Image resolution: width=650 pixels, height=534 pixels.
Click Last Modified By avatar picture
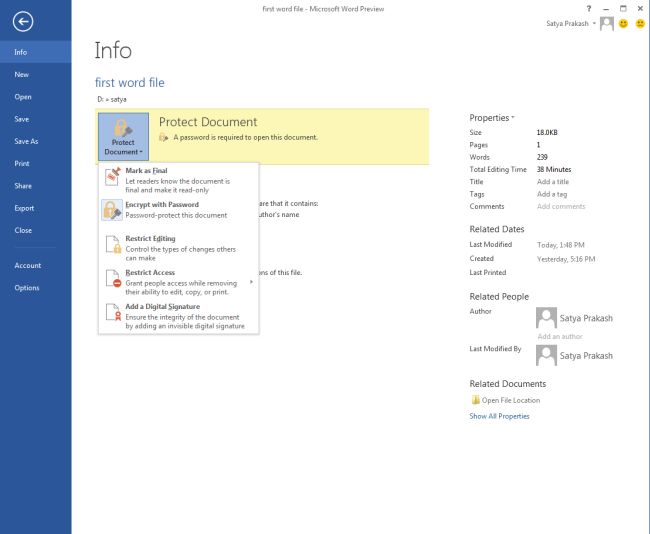point(546,356)
